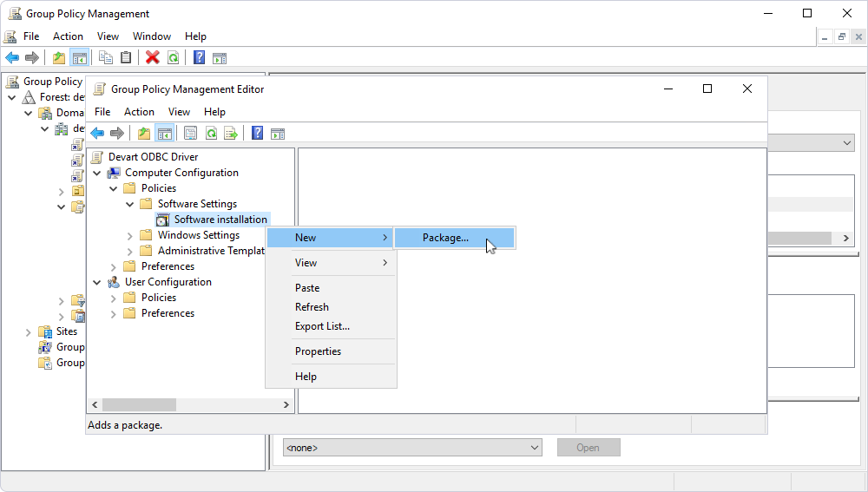
Task: Click Group Policy Management title bar icon
Action: click(15, 13)
